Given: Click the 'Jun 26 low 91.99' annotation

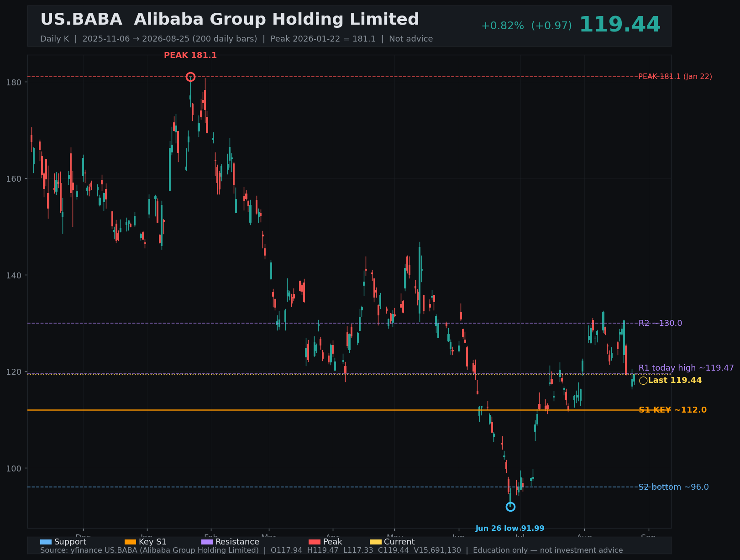Looking at the screenshot, I should click(x=510, y=529).
